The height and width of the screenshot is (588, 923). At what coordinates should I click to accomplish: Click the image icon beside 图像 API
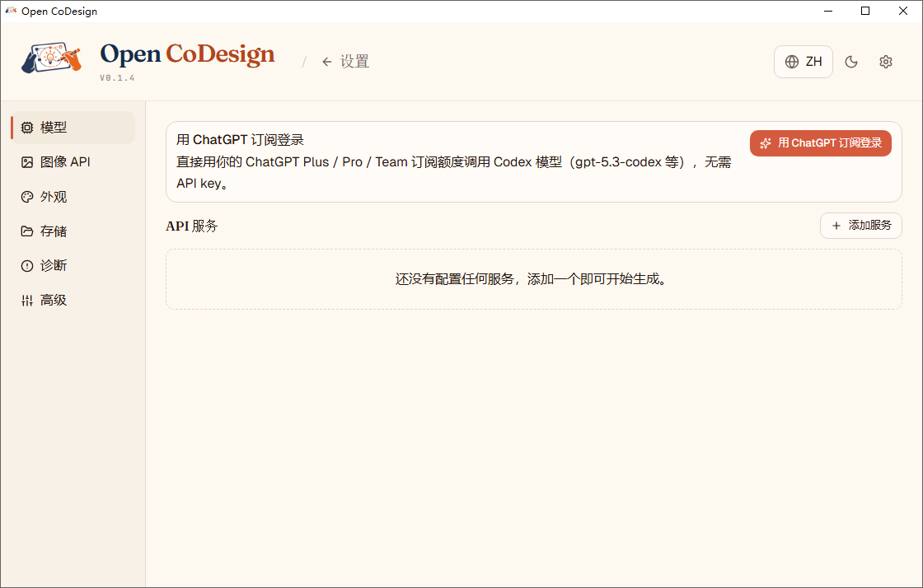tap(26, 161)
